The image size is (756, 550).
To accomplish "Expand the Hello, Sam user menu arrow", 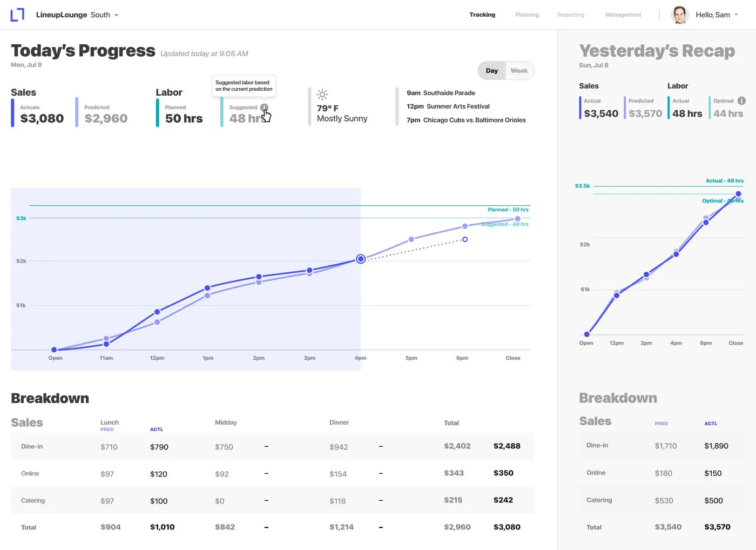I will 736,15.
